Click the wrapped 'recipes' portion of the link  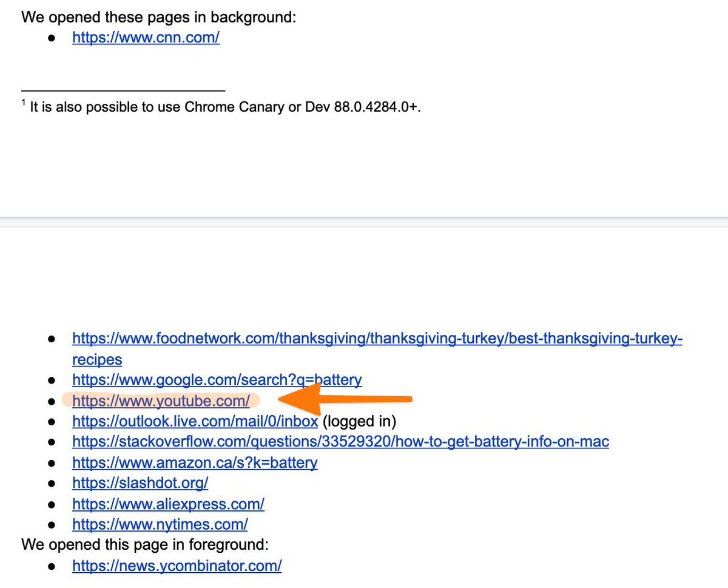click(97, 359)
